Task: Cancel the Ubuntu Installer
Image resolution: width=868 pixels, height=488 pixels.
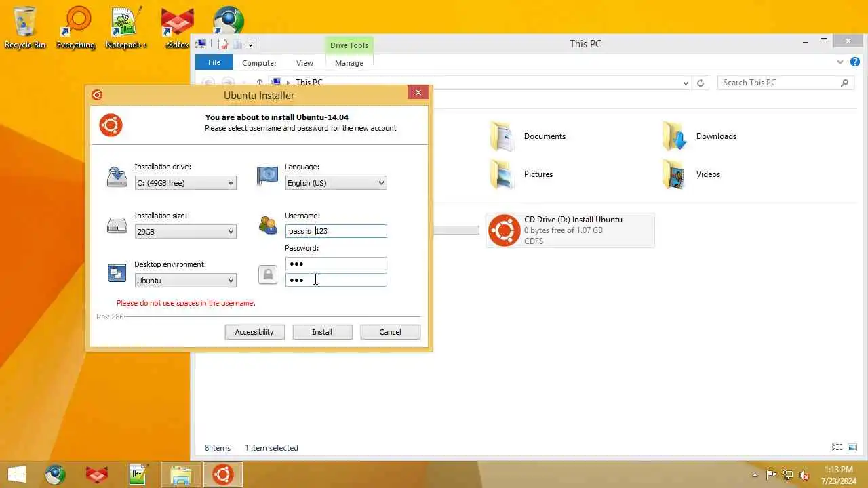Action: (x=390, y=332)
